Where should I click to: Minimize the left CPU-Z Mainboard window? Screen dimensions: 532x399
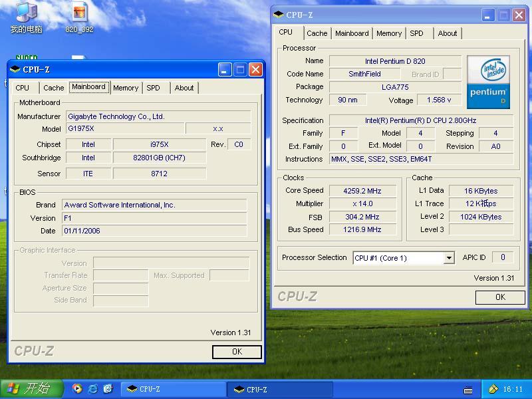(225, 70)
